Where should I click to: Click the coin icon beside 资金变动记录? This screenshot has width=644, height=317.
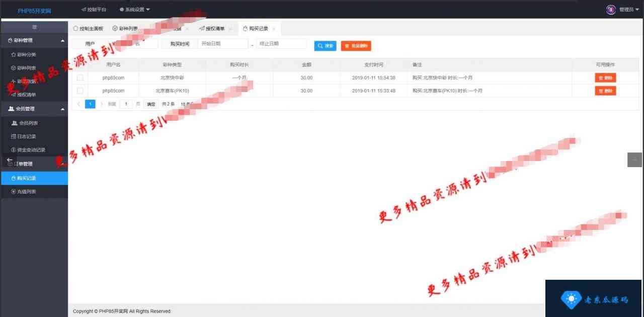[14, 150]
